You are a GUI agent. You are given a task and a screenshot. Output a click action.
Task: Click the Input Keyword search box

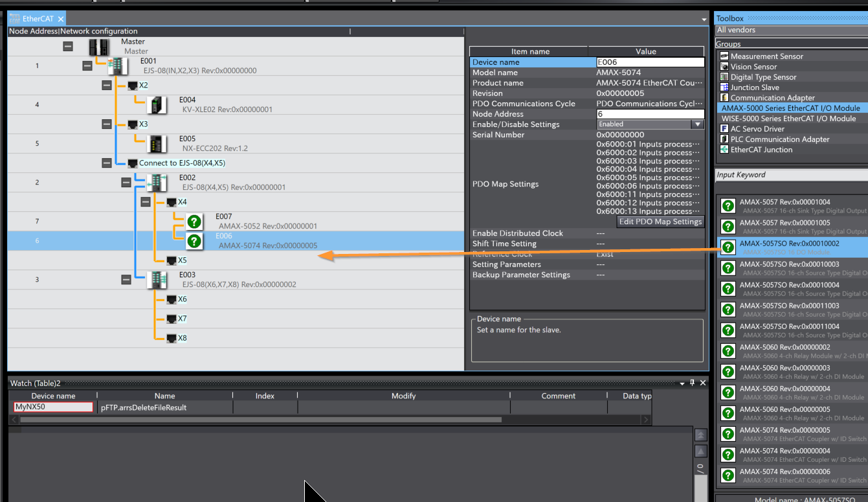790,175
